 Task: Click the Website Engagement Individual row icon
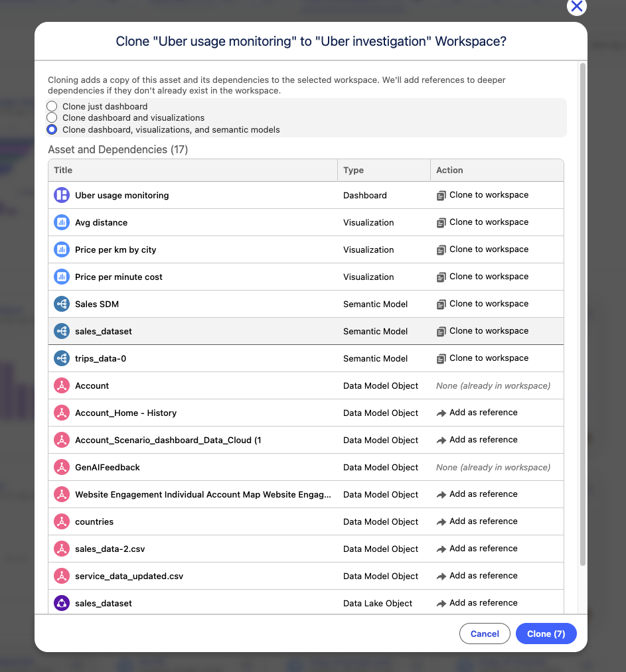tap(62, 495)
